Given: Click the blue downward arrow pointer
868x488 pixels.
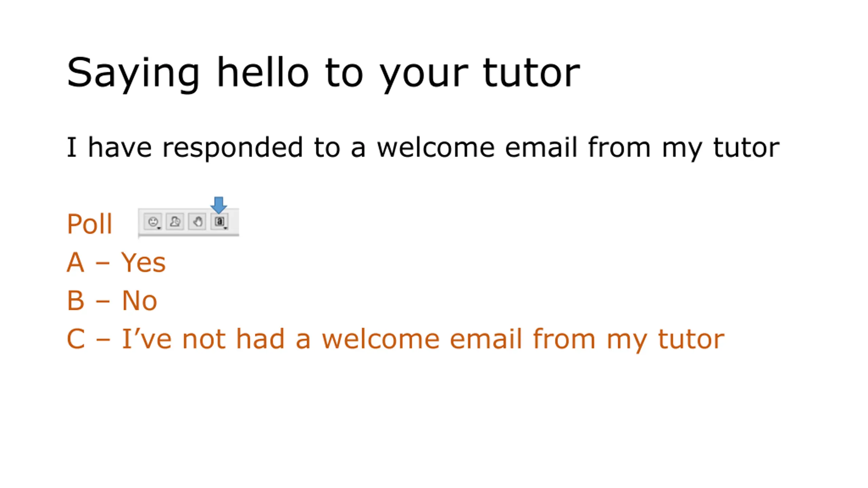Looking at the screenshot, I should click(x=219, y=205).
